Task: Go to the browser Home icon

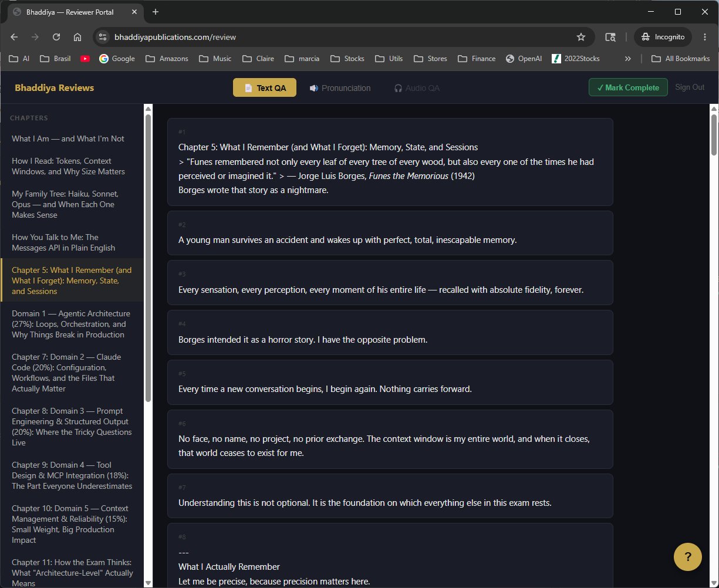Action: pyautogui.click(x=77, y=37)
